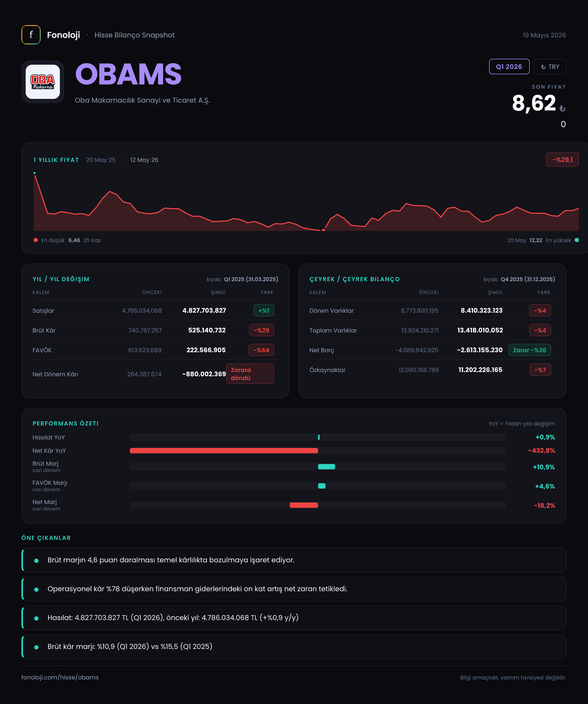Click the yatırım tavsiyesi değildir disclaimer
The height and width of the screenshot is (704, 588).
(513, 678)
